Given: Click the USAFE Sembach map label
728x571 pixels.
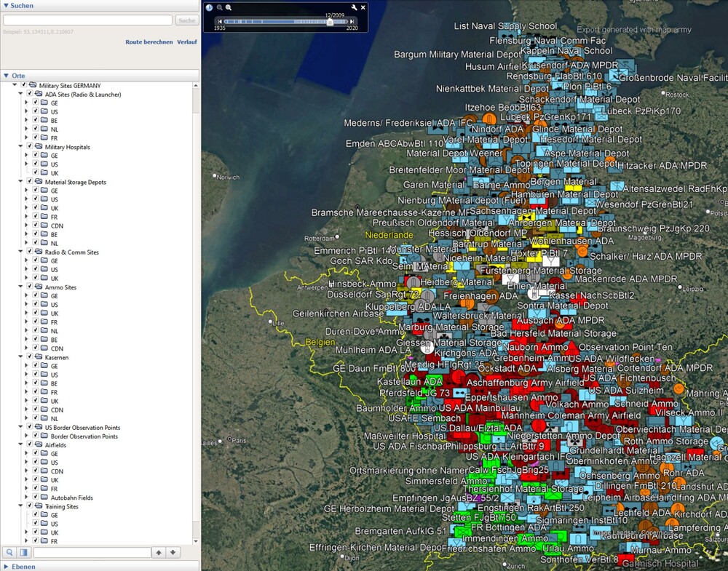Looking at the screenshot, I should (x=424, y=418).
